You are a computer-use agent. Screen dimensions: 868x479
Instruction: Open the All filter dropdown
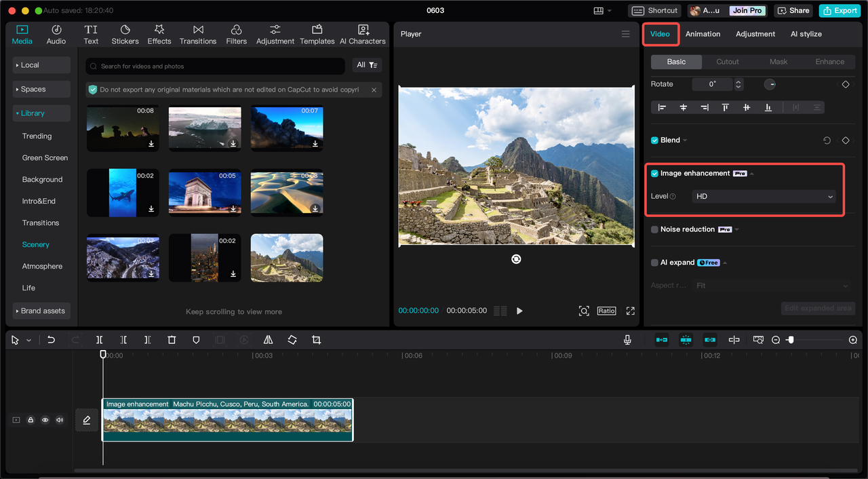pos(367,65)
